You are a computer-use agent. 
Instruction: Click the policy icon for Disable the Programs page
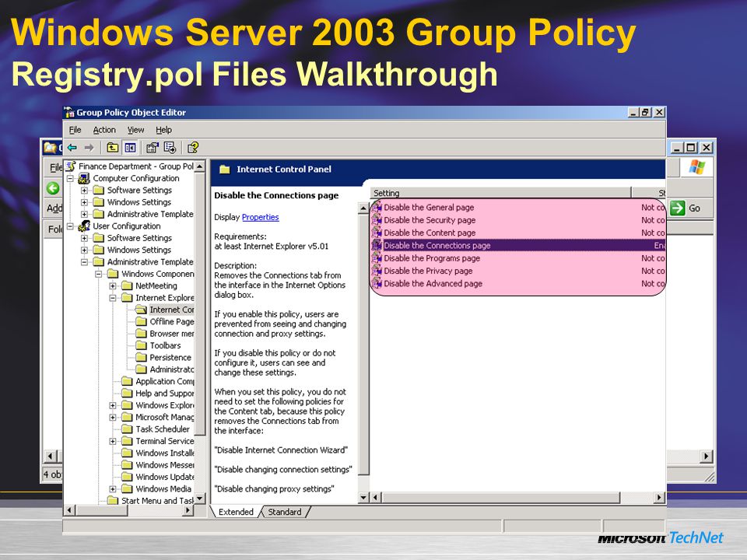coord(377,258)
